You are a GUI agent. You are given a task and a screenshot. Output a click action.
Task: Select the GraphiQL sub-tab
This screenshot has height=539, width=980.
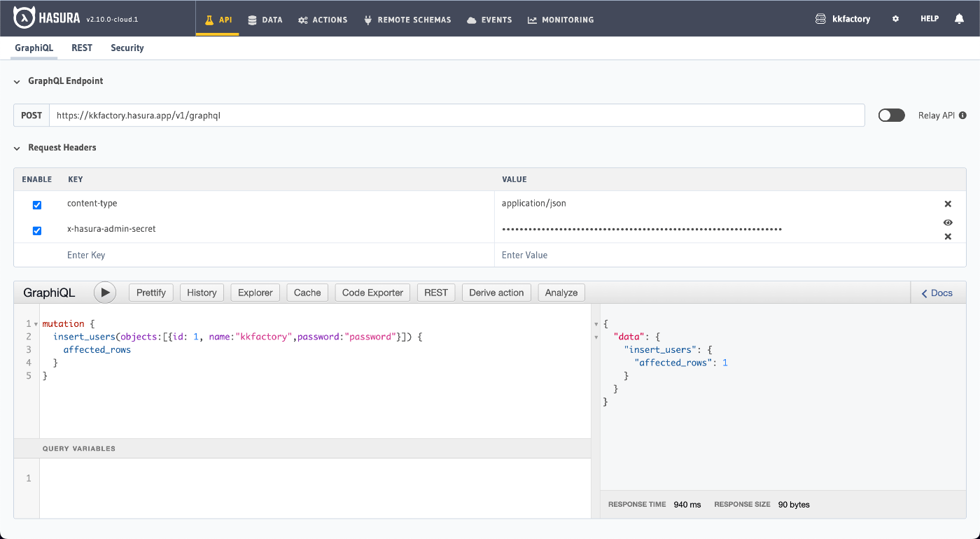click(x=34, y=48)
